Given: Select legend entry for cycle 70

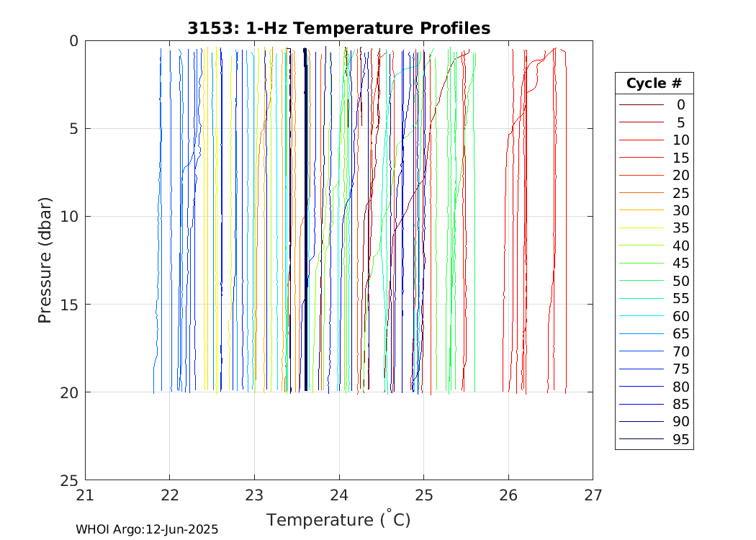Looking at the screenshot, I should pos(654,351).
